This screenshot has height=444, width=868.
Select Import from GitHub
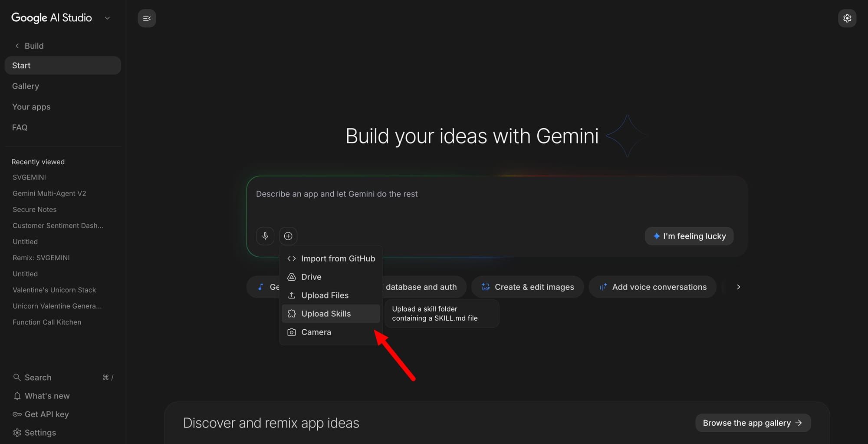tap(338, 258)
